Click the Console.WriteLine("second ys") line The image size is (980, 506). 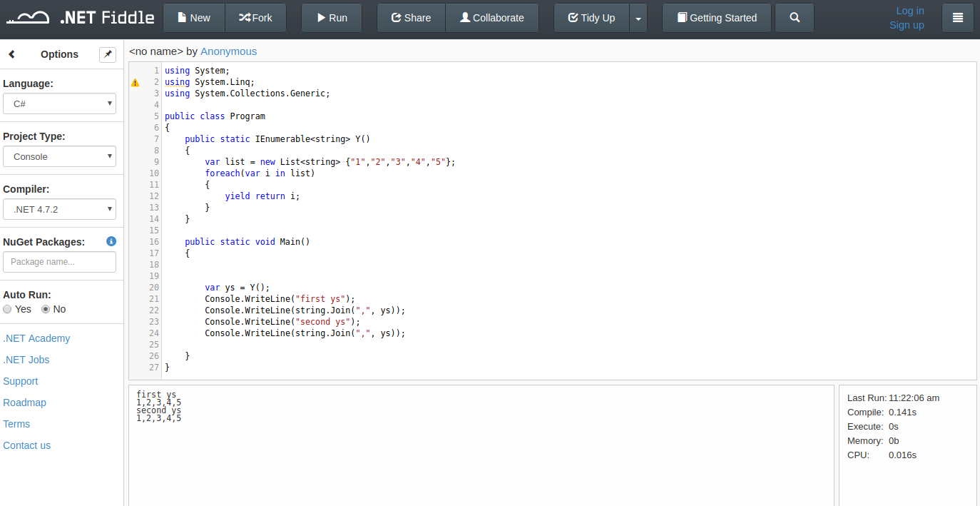pos(282,322)
